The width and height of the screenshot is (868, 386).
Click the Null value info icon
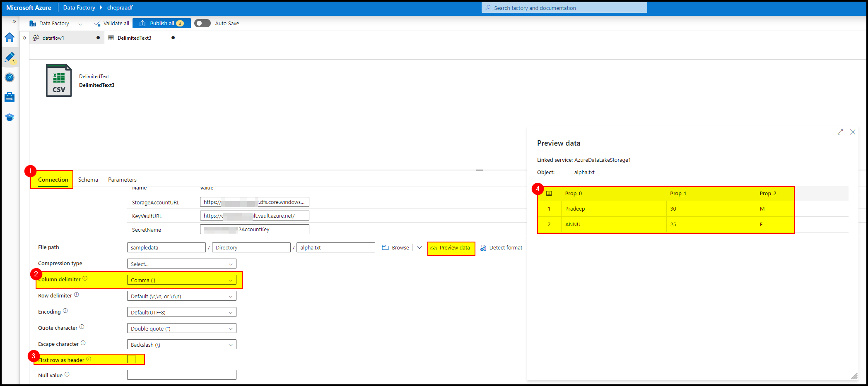(67, 374)
